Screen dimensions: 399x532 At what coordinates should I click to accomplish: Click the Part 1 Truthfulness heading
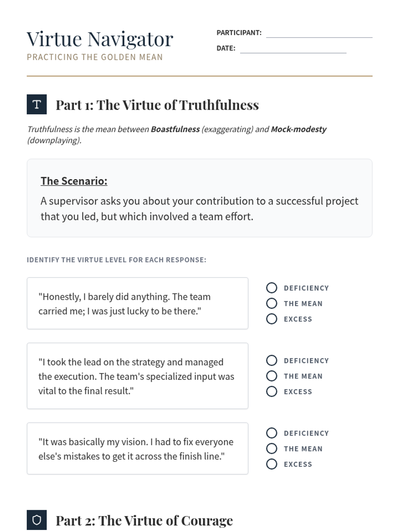[x=157, y=105]
